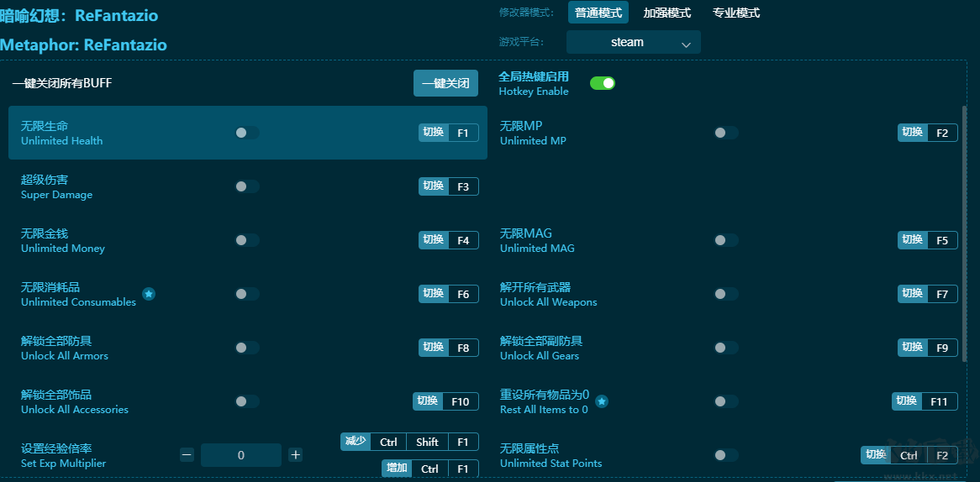The image size is (980, 482).
Task: Click the F1 hotkey button for Unlimited Health
Action: [x=449, y=133]
